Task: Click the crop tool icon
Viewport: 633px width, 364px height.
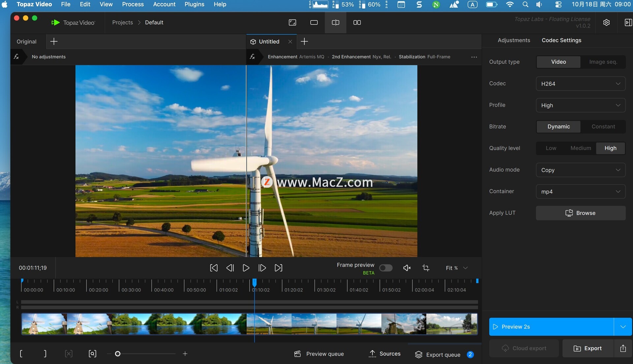Action: pyautogui.click(x=426, y=268)
